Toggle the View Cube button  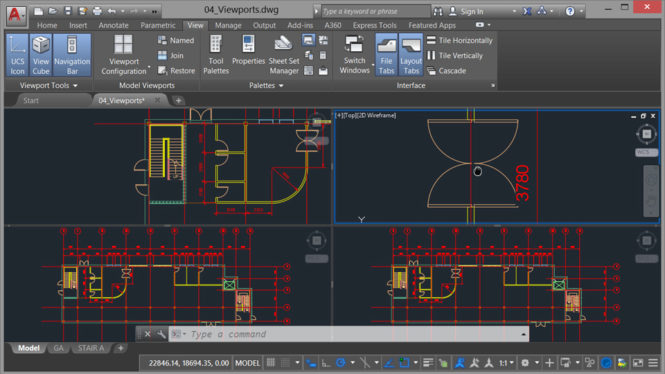coord(41,55)
